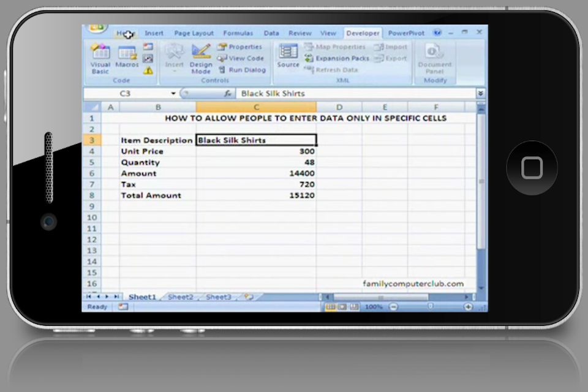Expand the formula bar
The height and width of the screenshot is (392, 588).
pos(481,94)
